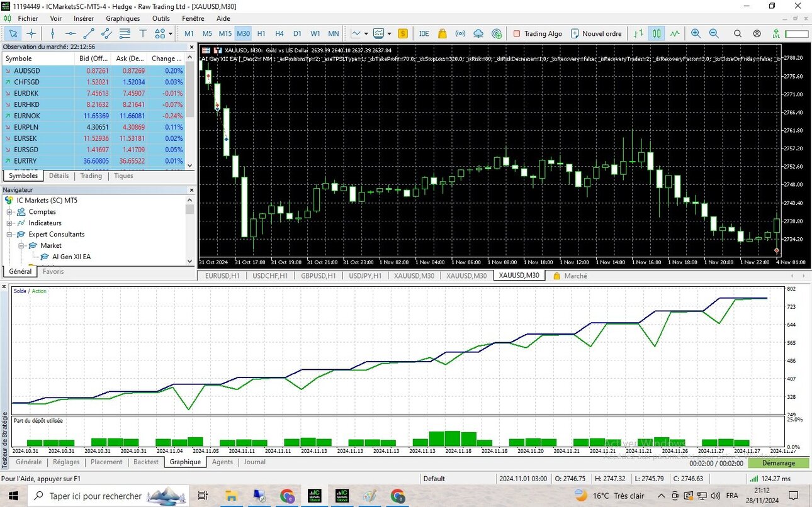
Task: Open the MetaEditor IDE
Action: (x=424, y=33)
